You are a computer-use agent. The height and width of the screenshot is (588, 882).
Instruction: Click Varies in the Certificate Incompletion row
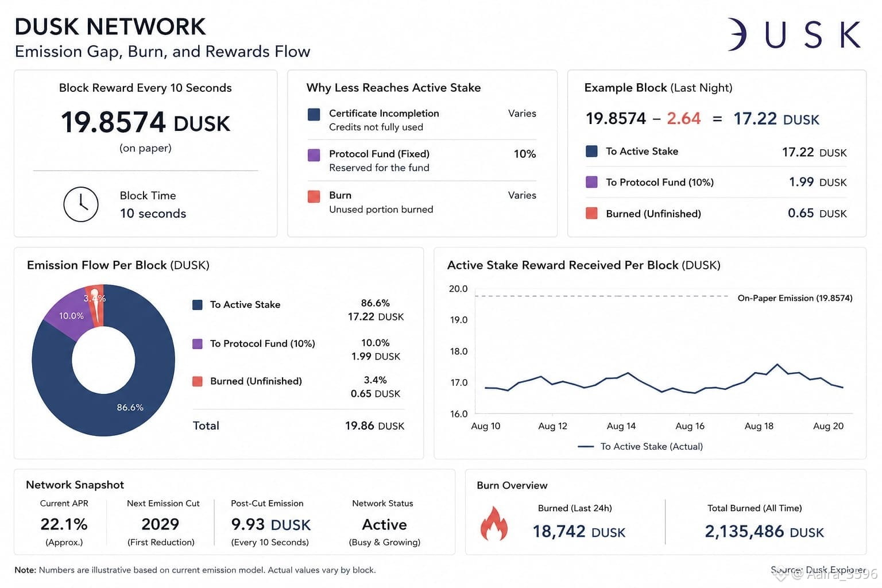coord(522,114)
